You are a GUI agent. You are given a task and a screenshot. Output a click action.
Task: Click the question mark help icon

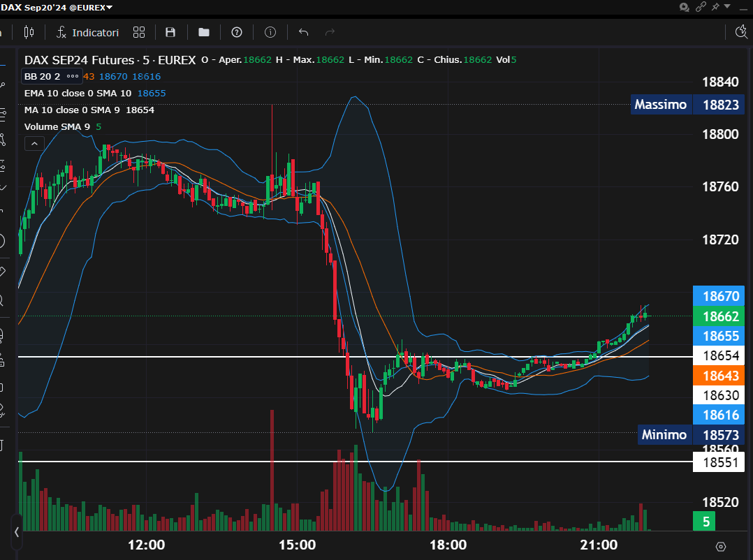tap(237, 32)
